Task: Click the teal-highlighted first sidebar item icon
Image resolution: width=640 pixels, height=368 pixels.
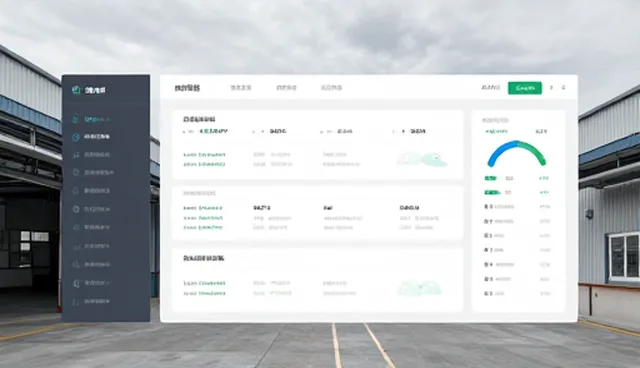Action: 75,119
